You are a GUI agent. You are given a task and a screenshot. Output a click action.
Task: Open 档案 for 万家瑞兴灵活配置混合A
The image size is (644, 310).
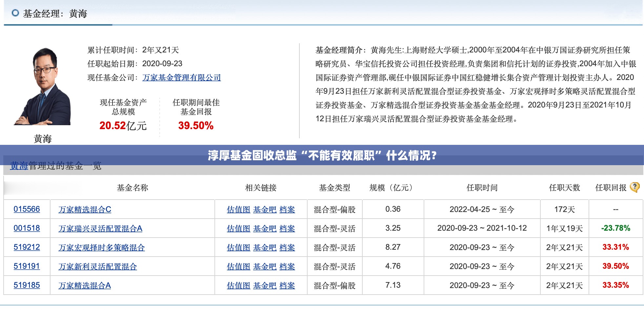tap(287, 228)
